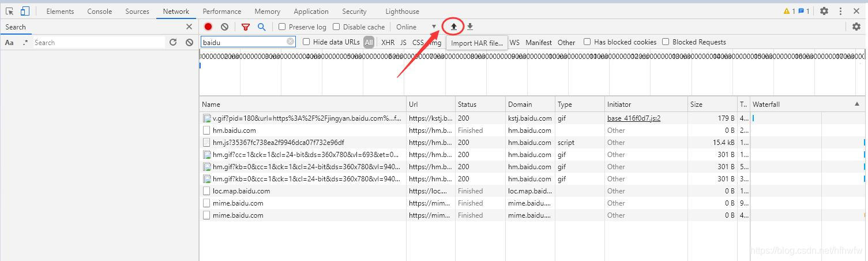Open search with the magnifier icon

pyautogui.click(x=262, y=27)
